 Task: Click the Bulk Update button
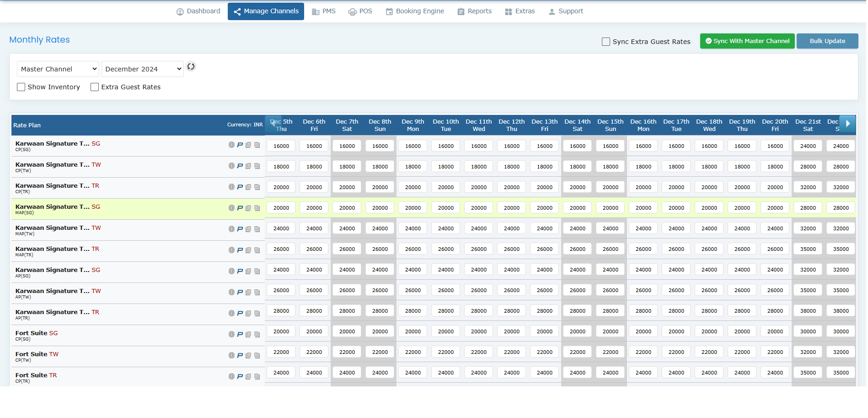[x=827, y=41]
